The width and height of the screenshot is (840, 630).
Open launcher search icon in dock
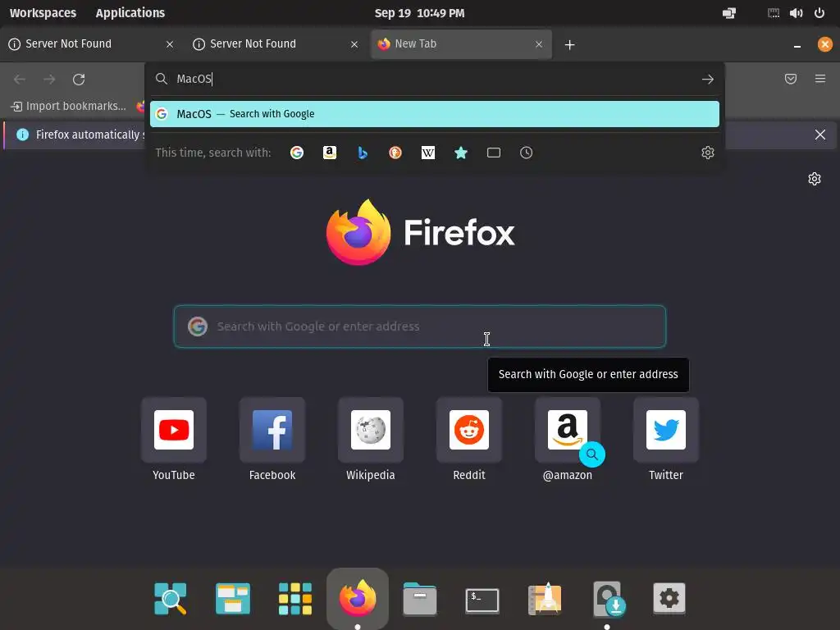(x=171, y=598)
